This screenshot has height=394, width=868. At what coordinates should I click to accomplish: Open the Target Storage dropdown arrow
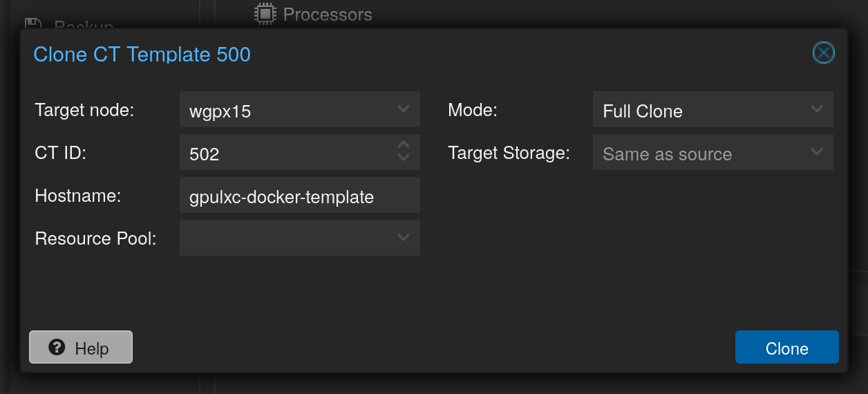[x=817, y=153]
